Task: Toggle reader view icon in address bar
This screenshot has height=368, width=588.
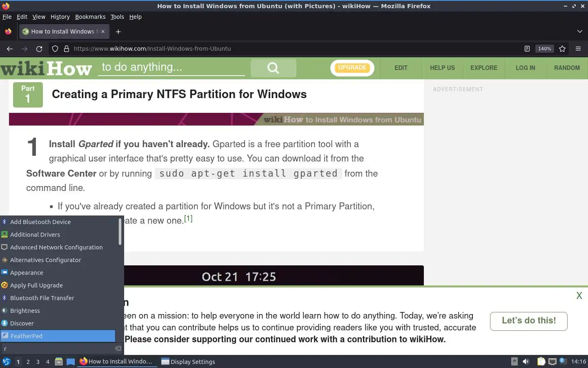Action: (527, 49)
